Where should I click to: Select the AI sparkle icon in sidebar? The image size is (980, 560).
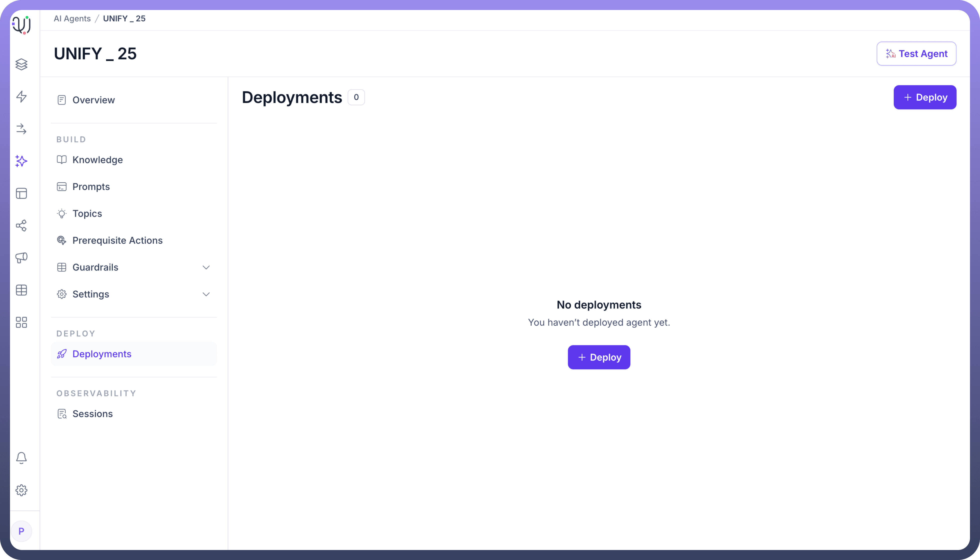pos(21,161)
